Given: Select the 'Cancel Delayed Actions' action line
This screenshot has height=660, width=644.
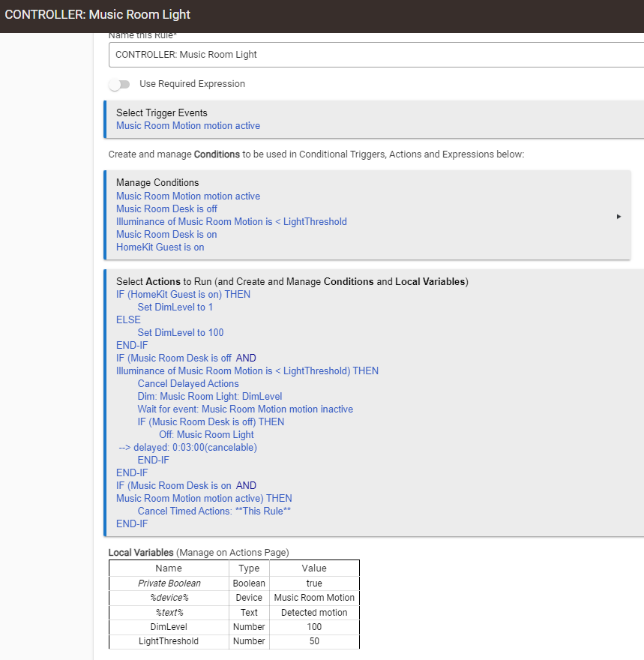Looking at the screenshot, I should [x=187, y=383].
